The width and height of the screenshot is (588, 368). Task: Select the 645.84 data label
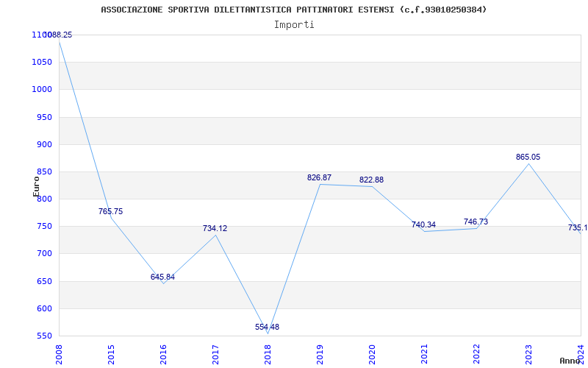(162, 277)
